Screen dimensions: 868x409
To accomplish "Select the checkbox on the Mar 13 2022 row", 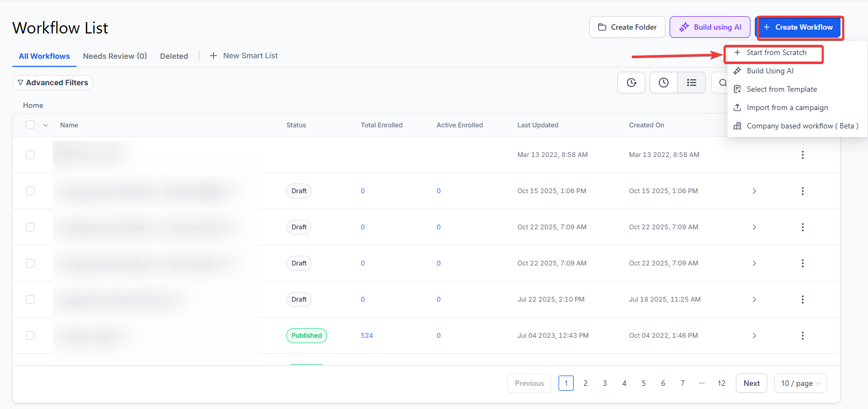I will click(30, 155).
